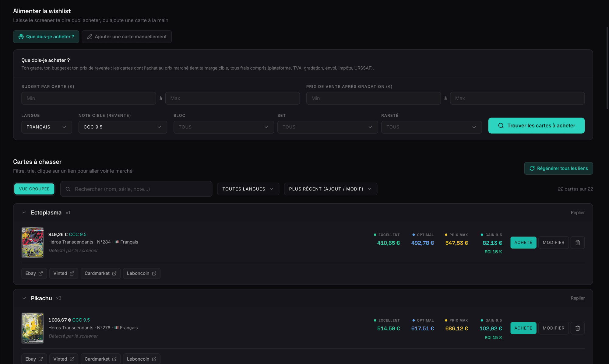Open the Bloc dropdown
Image resolution: width=609 pixels, height=364 pixels.
pos(224,127)
